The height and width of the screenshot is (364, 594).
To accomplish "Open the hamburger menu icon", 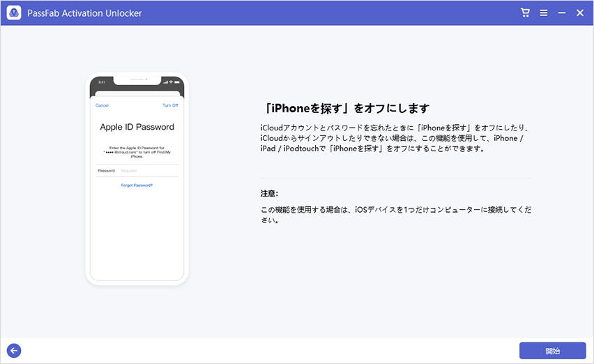I will (x=544, y=13).
